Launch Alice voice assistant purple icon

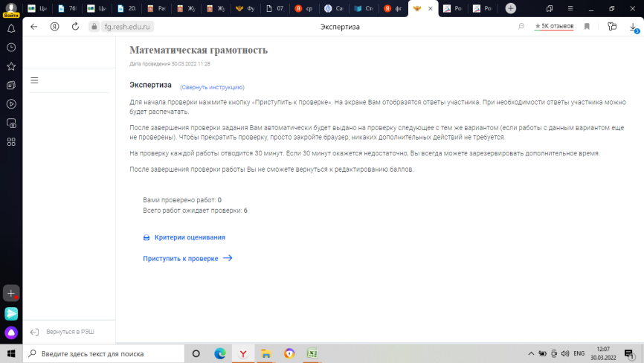(x=11, y=333)
